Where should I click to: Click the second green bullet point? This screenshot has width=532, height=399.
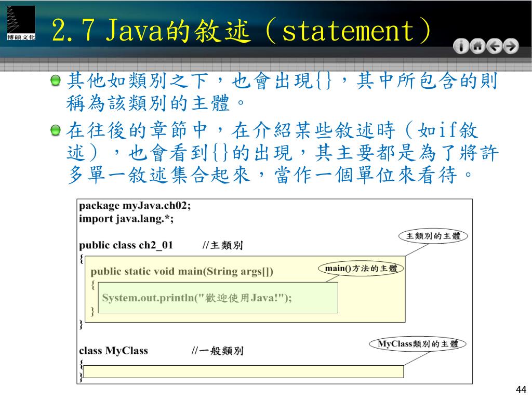click(x=55, y=130)
